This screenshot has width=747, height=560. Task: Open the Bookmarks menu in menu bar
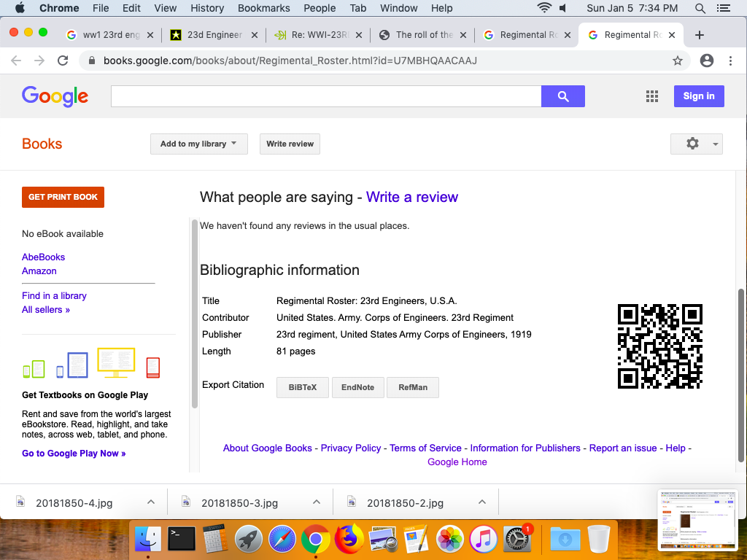click(x=263, y=8)
